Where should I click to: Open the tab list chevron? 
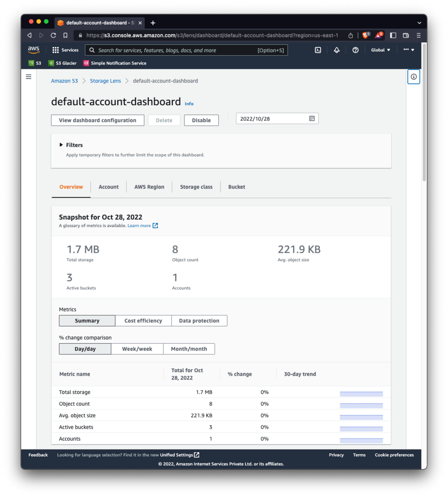click(x=419, y=23)
